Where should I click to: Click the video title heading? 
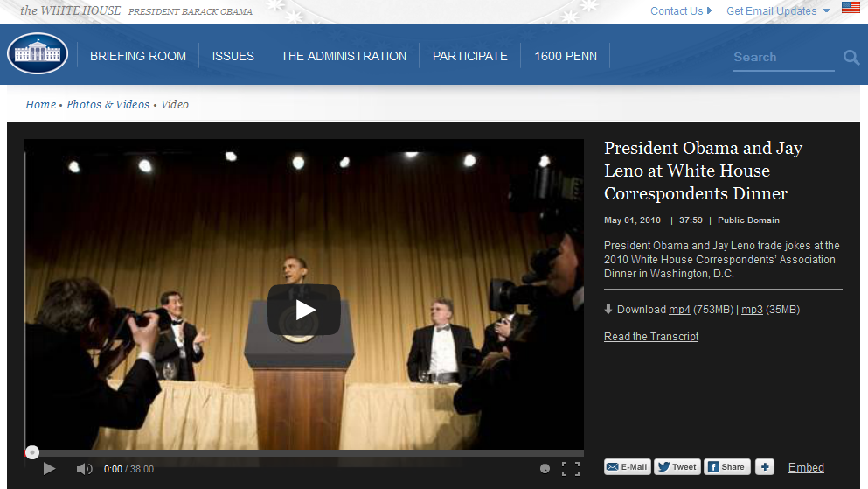703,171
